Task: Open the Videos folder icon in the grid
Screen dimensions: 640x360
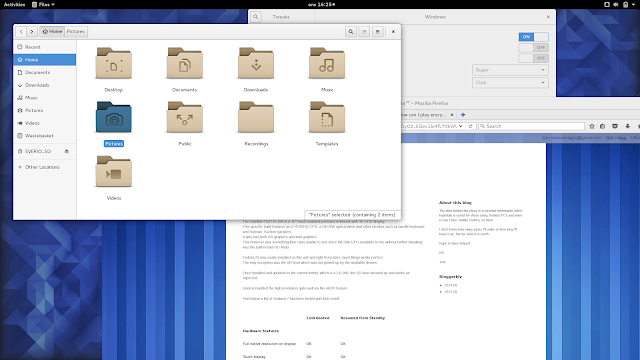Action: click(113, 172)
